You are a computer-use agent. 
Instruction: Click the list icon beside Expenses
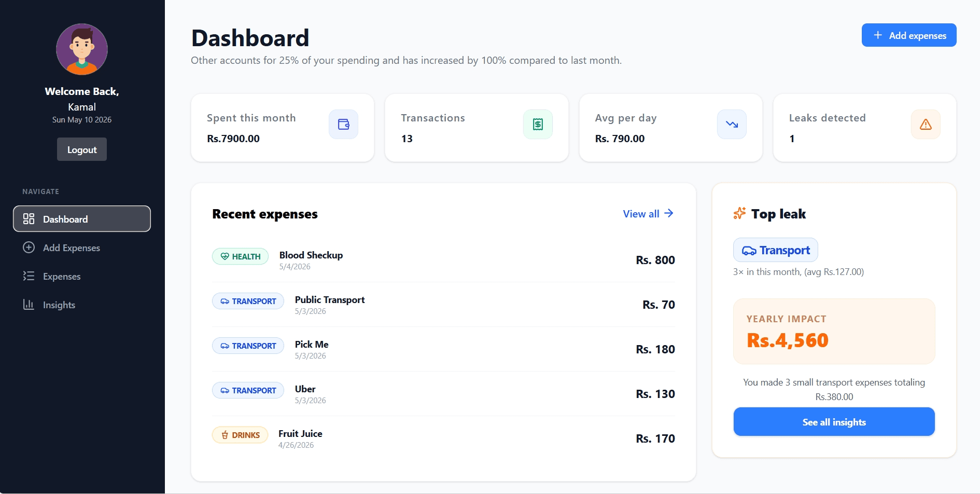[x=29, y=276]
